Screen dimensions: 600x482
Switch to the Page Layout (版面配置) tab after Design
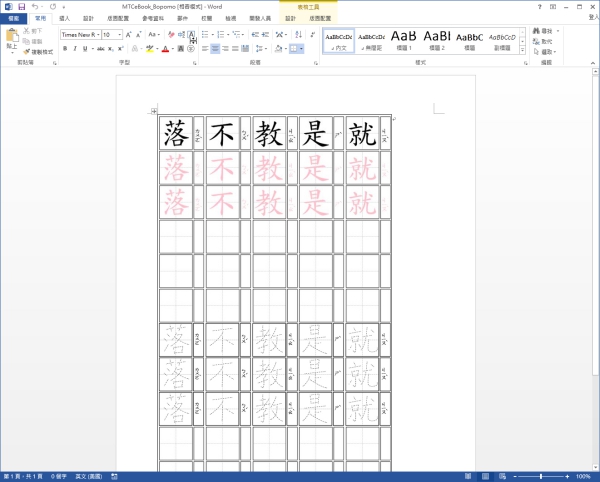[x=118, y=18]
